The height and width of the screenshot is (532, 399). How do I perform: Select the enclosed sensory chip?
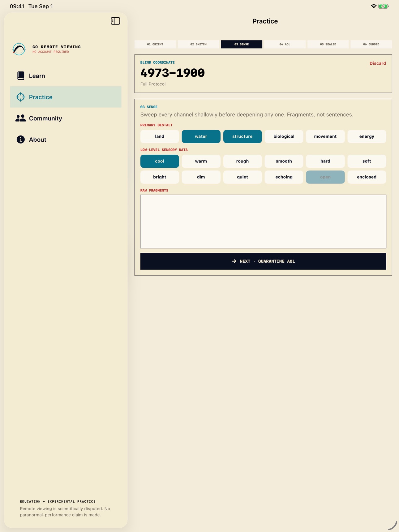pos(367,177)
